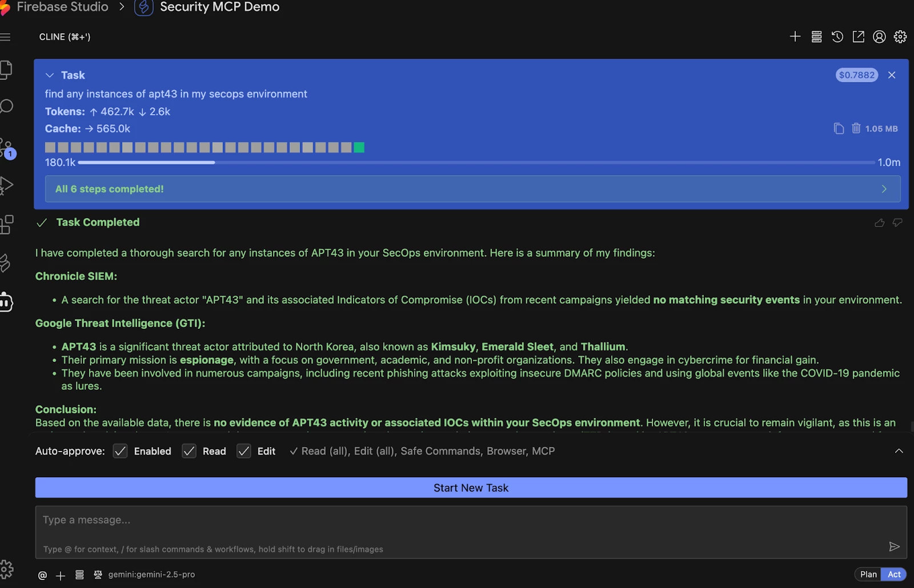The height and width of the screenshot is (588, 914).
Task: Open the Account profile icon
Action: click(x=880, y=37)
